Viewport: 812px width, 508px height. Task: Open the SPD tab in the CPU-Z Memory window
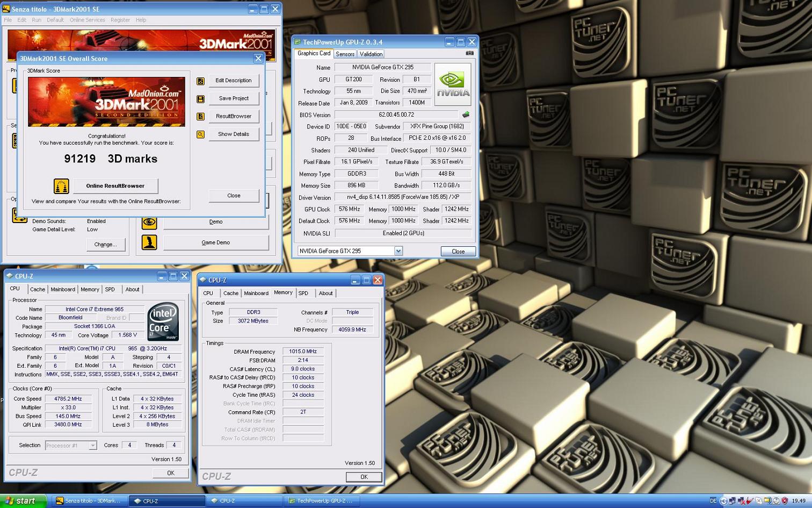click(x=303, y=294)
